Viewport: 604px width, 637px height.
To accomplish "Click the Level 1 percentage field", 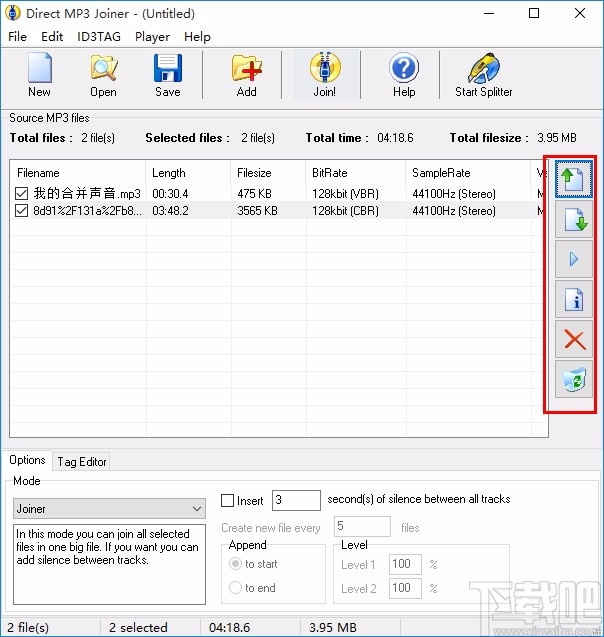I will click(405, 564).
